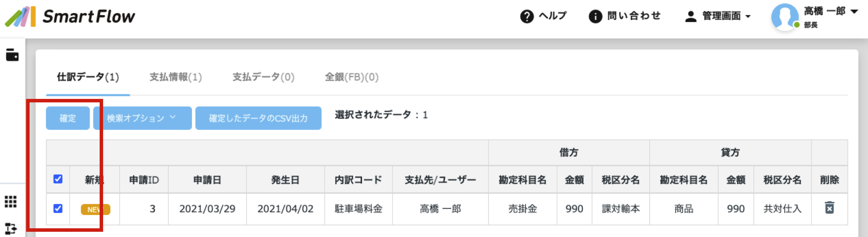Click 確定したデータのCSV出力 button
This screenshot has width=868, height=237.
point(258,118)
